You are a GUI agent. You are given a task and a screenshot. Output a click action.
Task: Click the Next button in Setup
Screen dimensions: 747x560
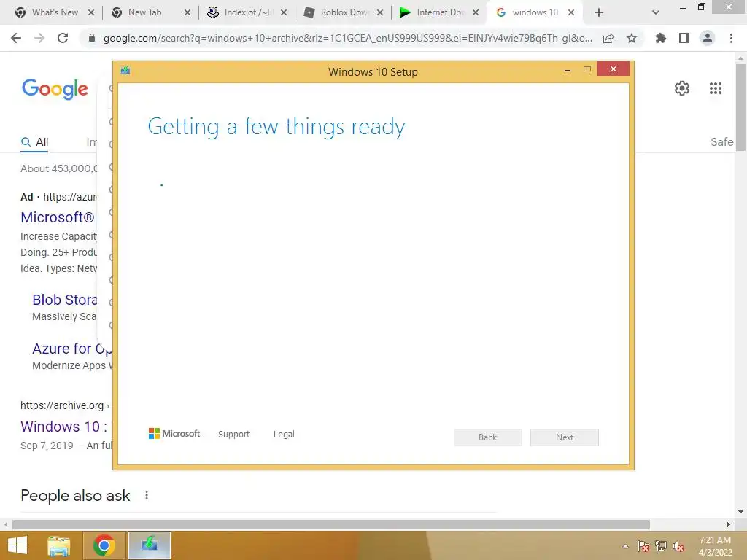[x=565, y=437]
